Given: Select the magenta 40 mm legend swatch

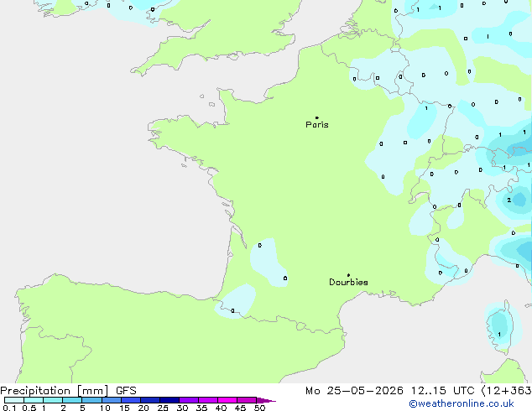Looking at the screenshot, I should coord(227,400).
